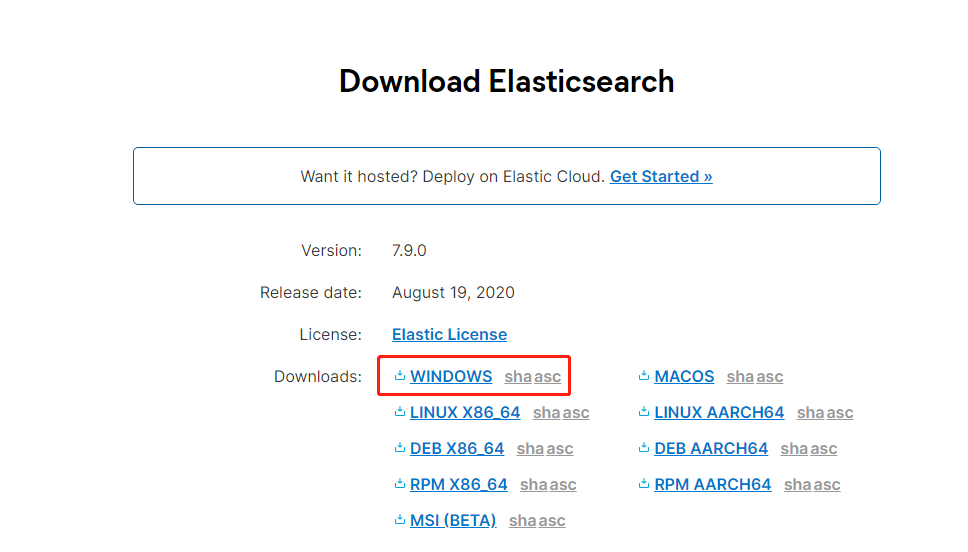Click the download icon beside MACOS
Image resolution: width=968 pixels, height=552 pixels.
[x=644, y=375]
